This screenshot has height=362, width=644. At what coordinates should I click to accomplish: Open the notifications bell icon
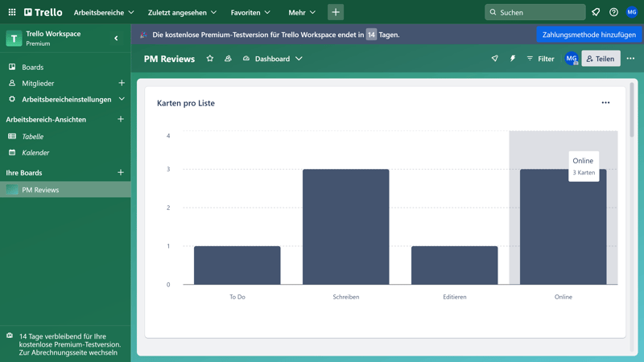coord(596,12)
